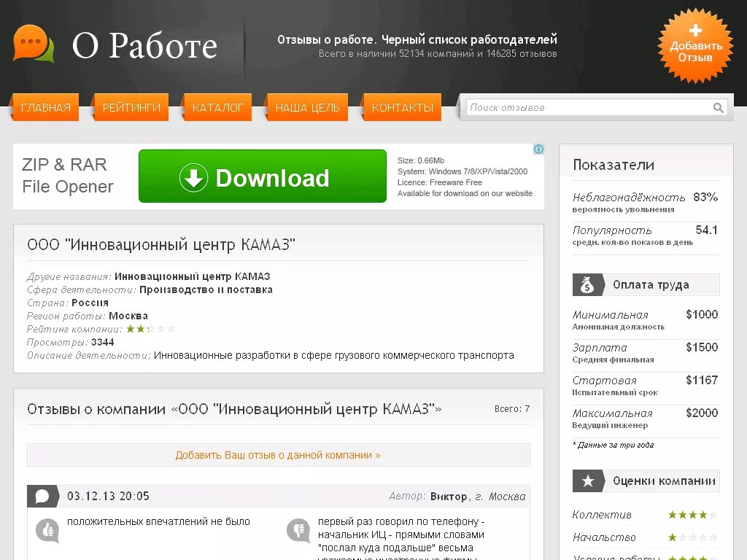Click the Показатели sidebar heading
This screenshot has width=747, height=560.
coord(614,165)
